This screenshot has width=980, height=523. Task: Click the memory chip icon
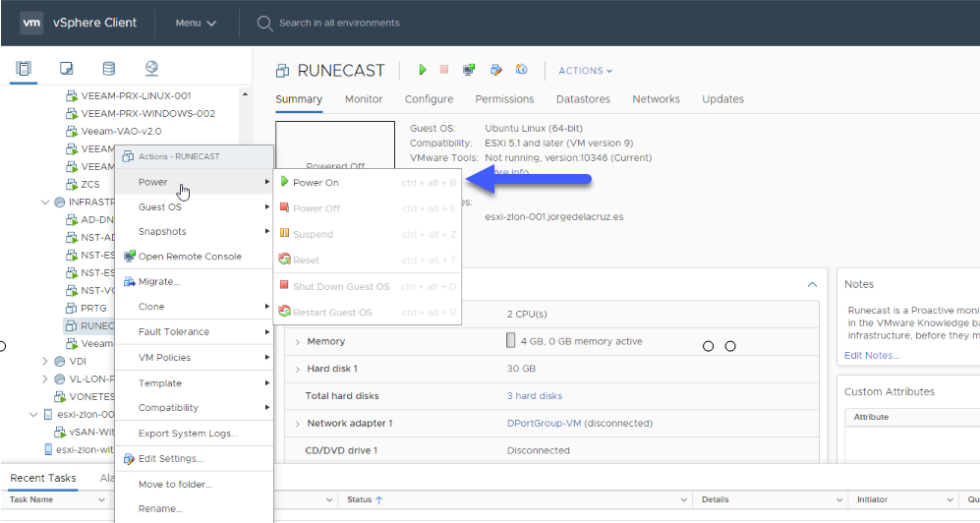510,340
